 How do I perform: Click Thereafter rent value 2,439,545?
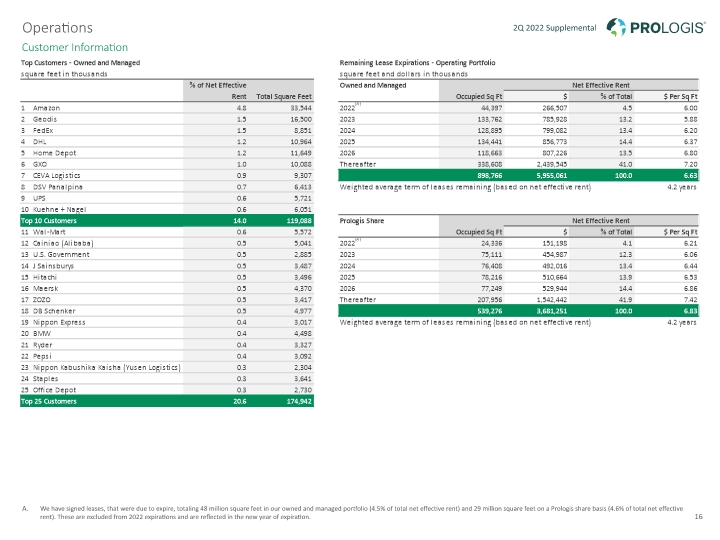pyautogui.click(x=552, y=164)
